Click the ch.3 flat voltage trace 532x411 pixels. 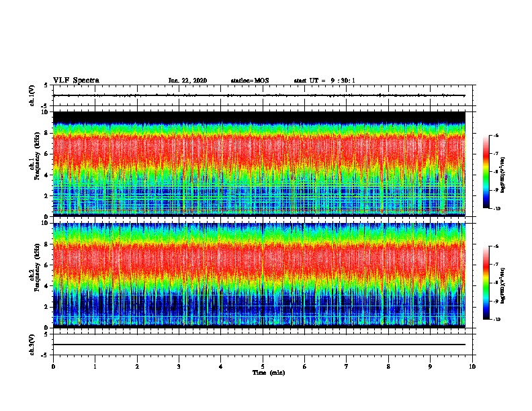259,345
